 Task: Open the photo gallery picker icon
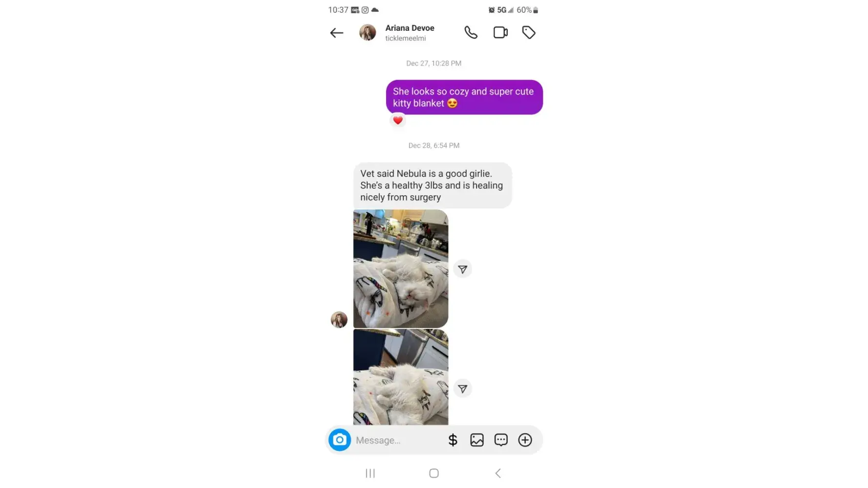[x=477, y=440]
